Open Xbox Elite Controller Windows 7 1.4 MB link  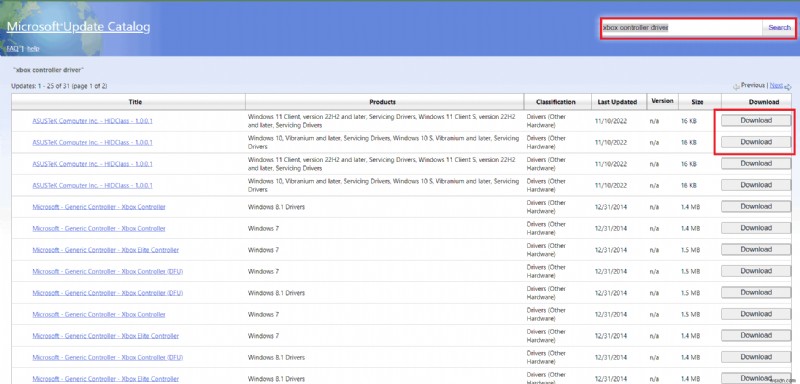(x=106, y=336)
